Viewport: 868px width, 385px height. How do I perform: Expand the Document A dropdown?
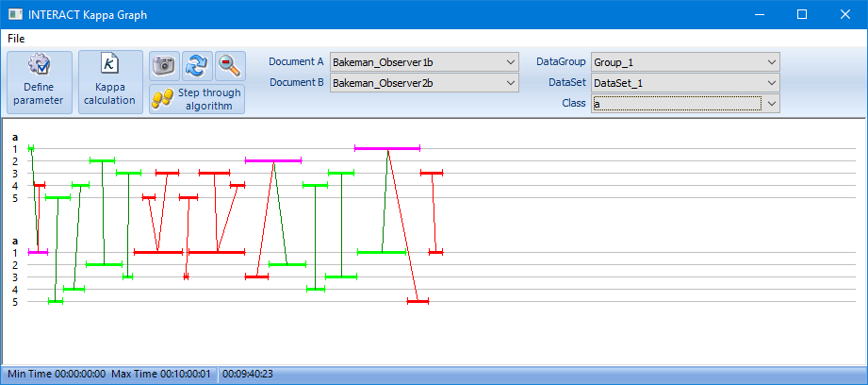[x=510, y=62]
